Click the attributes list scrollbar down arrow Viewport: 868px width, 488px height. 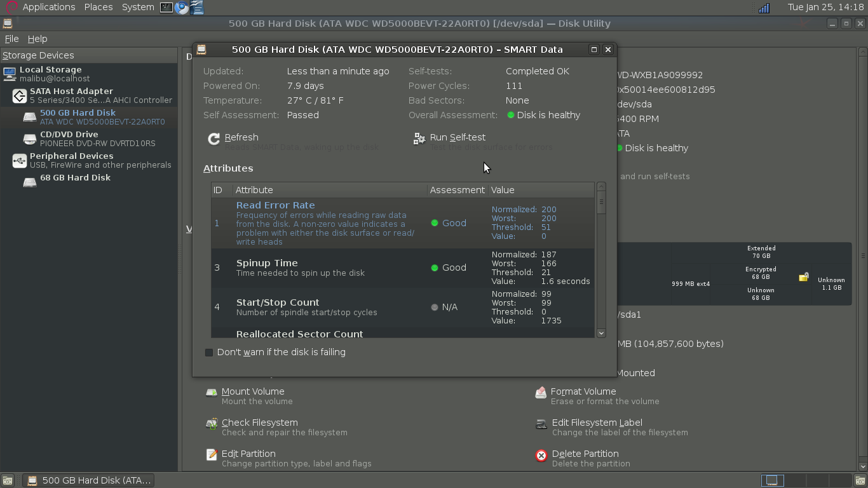pyautogui.click(x=600, y=332)
